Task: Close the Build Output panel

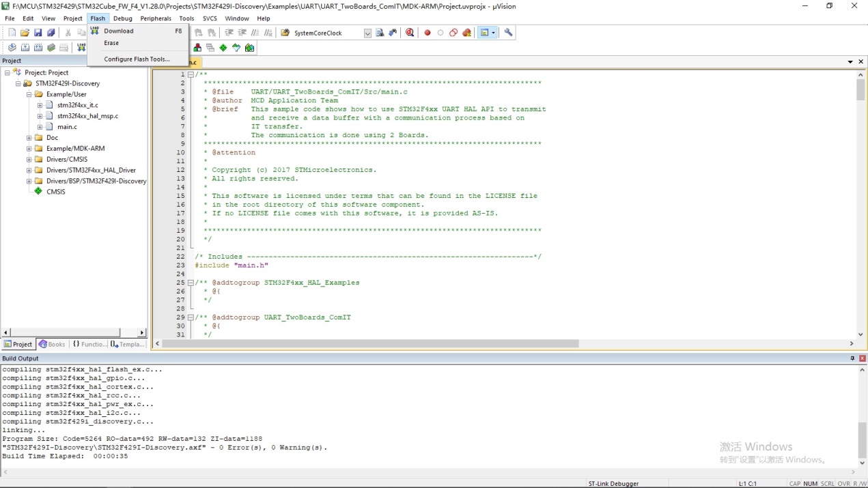Action: [x=863, y=358]
